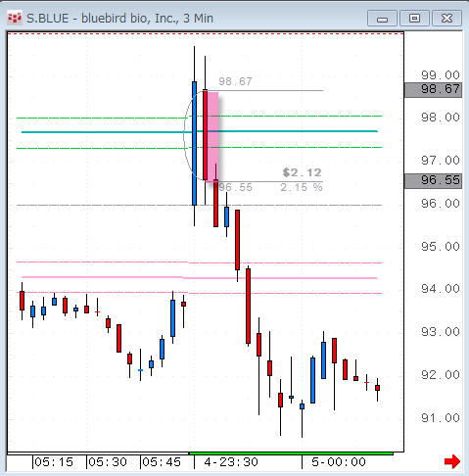Click the green session bar on time axis
The image size is (469, 476).
click(291, 453)
